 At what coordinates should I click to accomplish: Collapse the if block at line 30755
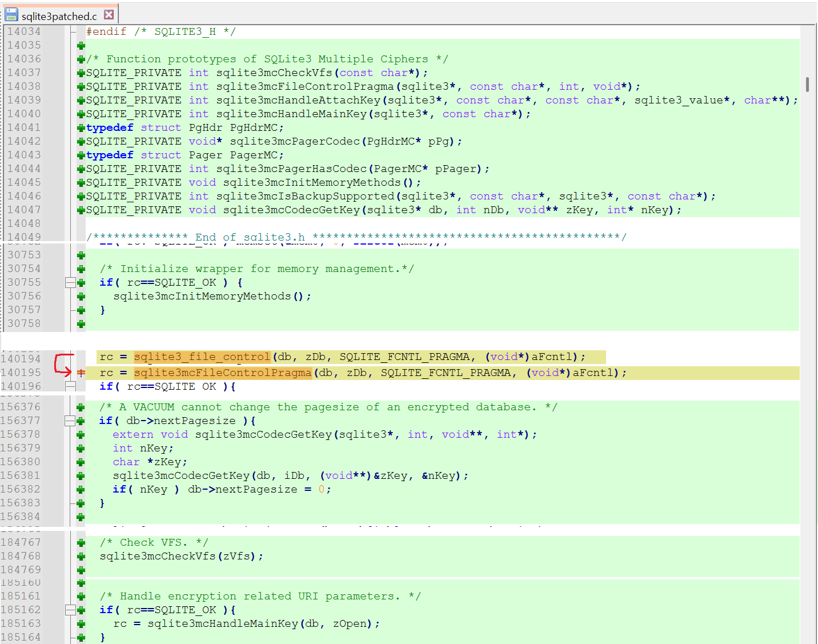[70, 283]
